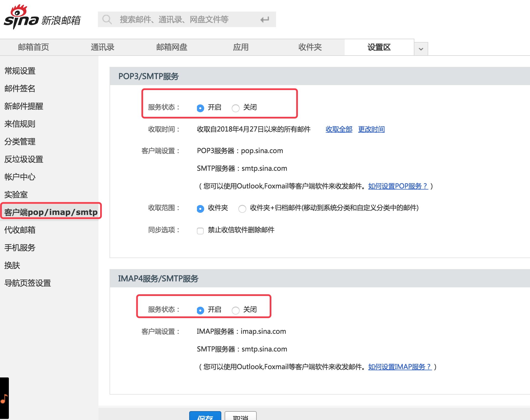Open the 如何设置POP服务 help link
Image resolution: width=530 pixels, height=420 pixels.
coord(398,186)
